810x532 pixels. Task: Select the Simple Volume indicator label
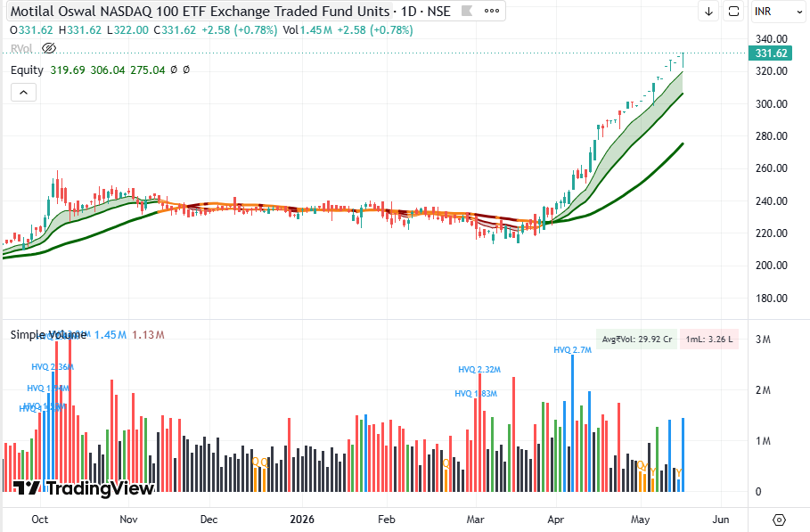48,335
